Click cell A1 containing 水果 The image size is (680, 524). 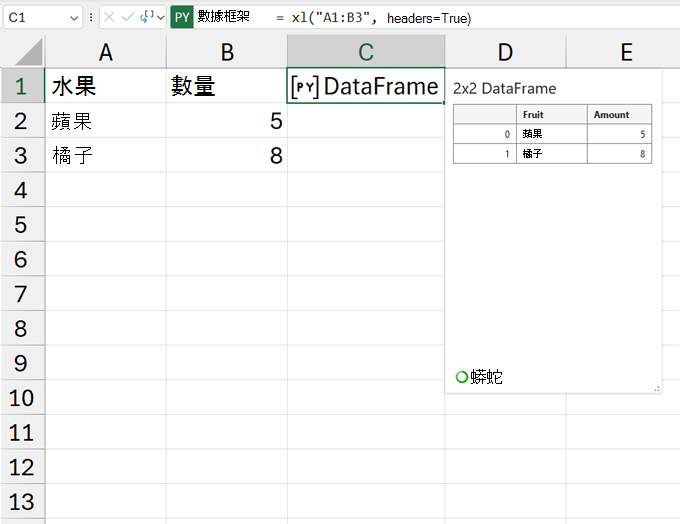click(106, 85)
